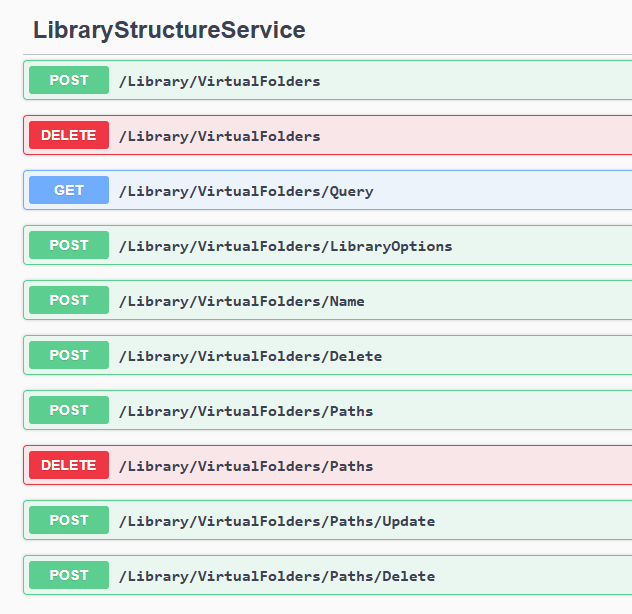This screenshot has width=632, height=614.
Task: Open the DELETE /Library/VirtualFolders path link
Action: [x=220, y=136]
